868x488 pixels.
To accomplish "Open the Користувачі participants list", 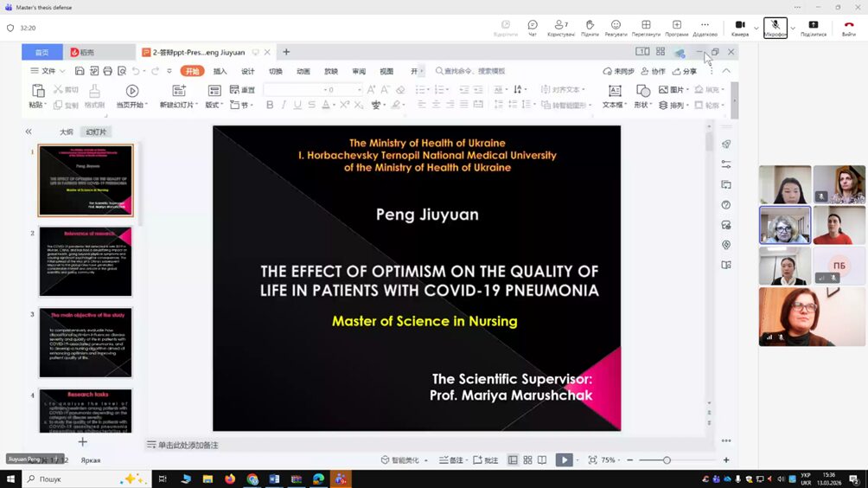I will 561,25.
